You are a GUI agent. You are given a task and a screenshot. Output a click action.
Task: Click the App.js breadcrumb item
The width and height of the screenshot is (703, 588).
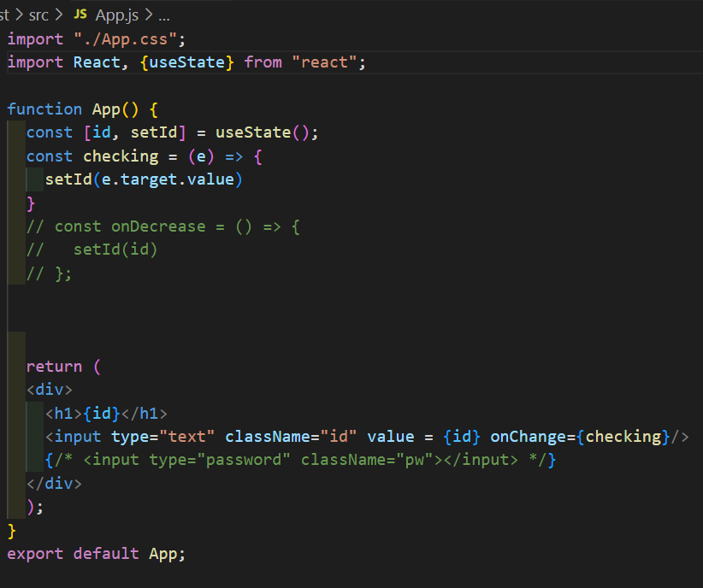click(x=117, y=15)
